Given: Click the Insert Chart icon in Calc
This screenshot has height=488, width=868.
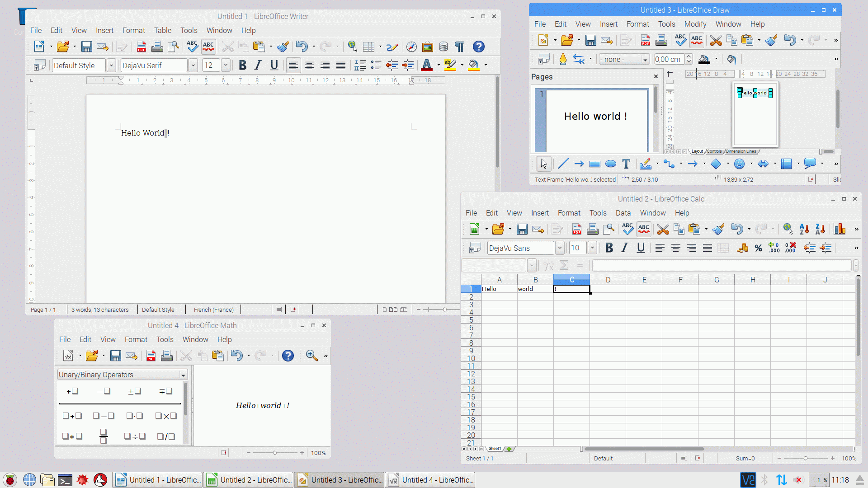Looking at the screenshot, I should click(840, 229).
